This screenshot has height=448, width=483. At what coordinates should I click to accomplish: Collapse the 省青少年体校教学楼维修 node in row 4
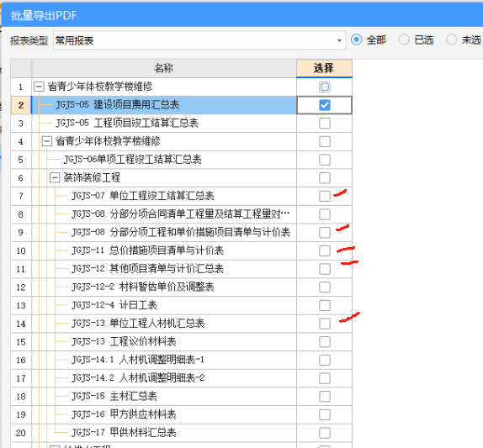click(x=47, y=141)
